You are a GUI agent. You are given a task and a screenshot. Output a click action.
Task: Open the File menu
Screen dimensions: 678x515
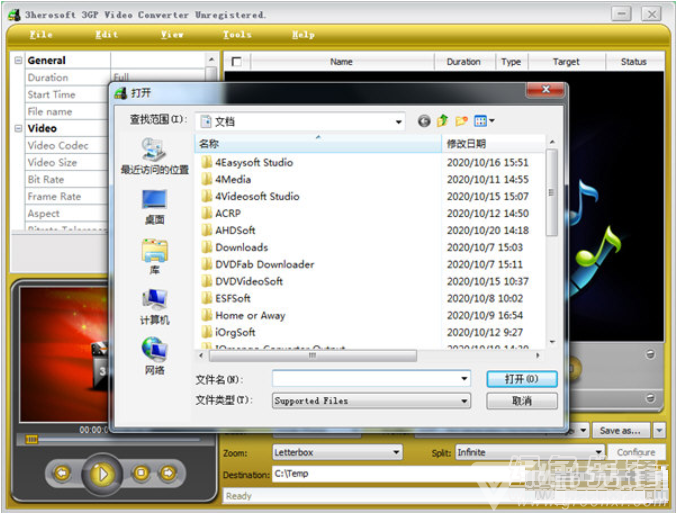pos(41,34)
